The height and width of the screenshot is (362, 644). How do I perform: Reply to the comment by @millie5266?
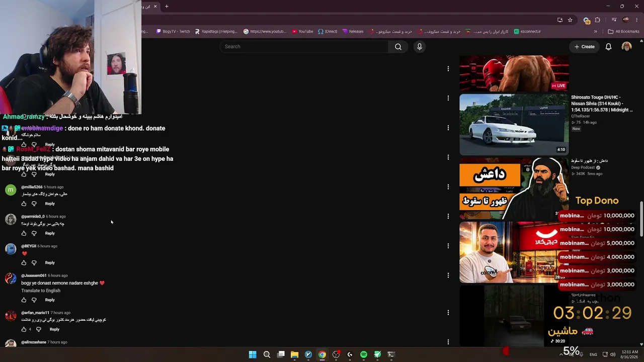pyautogui.click(x=50, y=204)
